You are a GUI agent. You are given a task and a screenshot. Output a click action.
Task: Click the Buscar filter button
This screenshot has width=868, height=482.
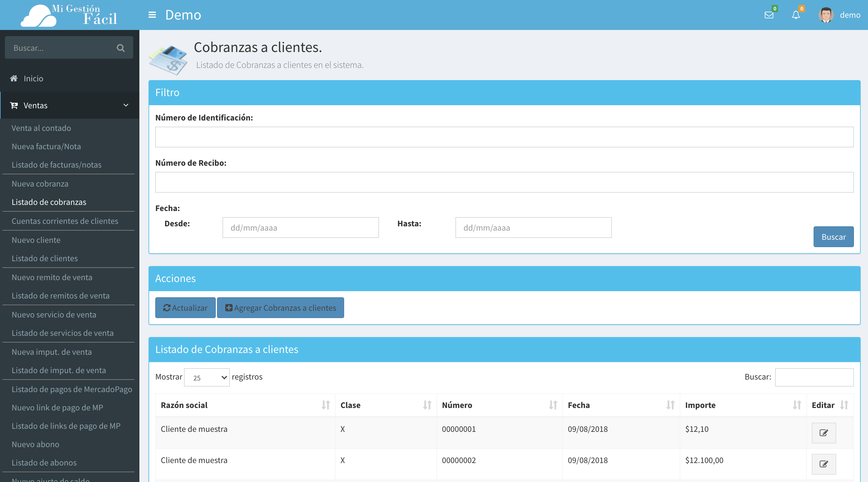coord(833,237)
